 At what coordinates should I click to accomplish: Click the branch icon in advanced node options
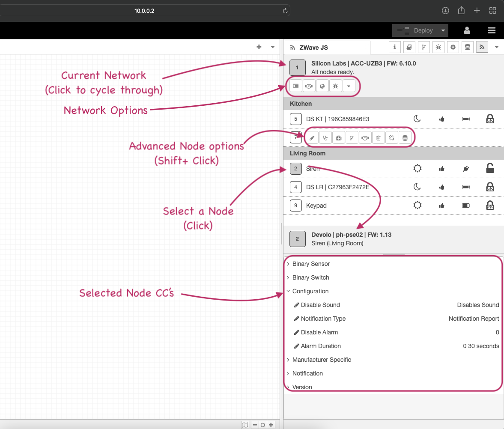tap(352, 138)
